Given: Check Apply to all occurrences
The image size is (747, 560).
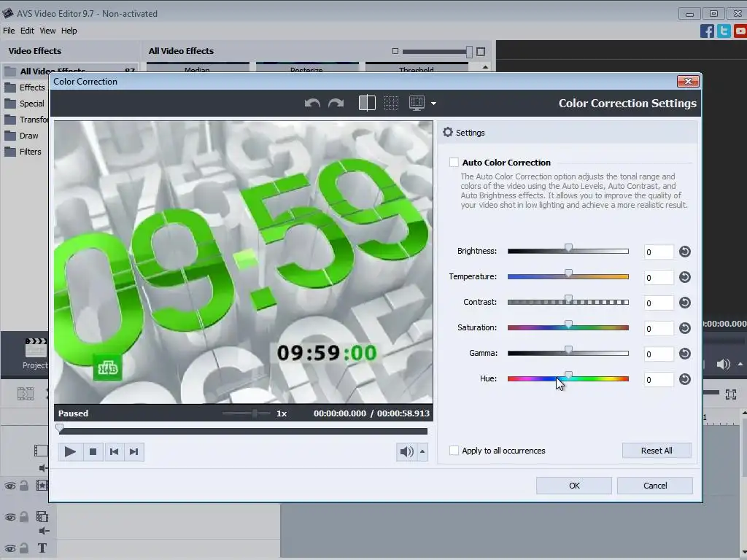Looking at the screenshot, I should pos(454,451).
